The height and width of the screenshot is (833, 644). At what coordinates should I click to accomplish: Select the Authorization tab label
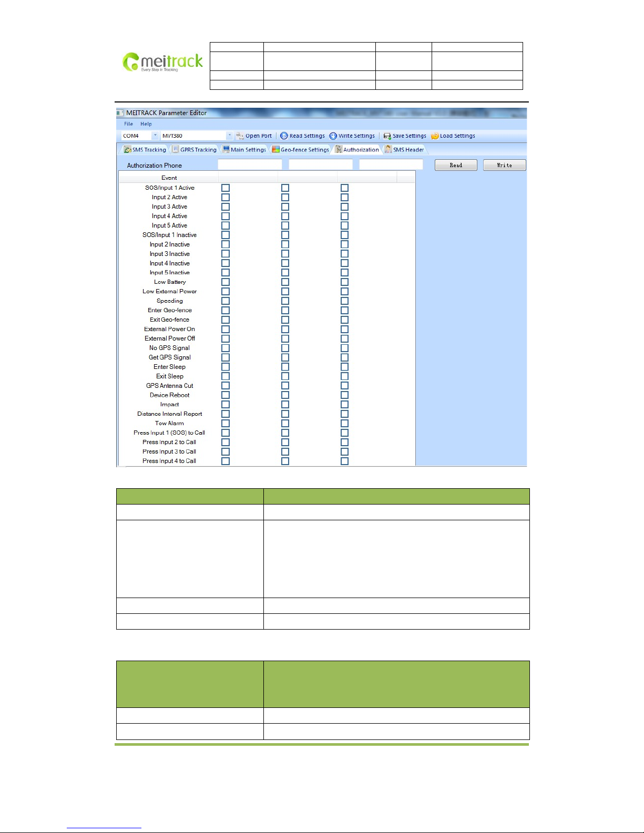point(361,150)
